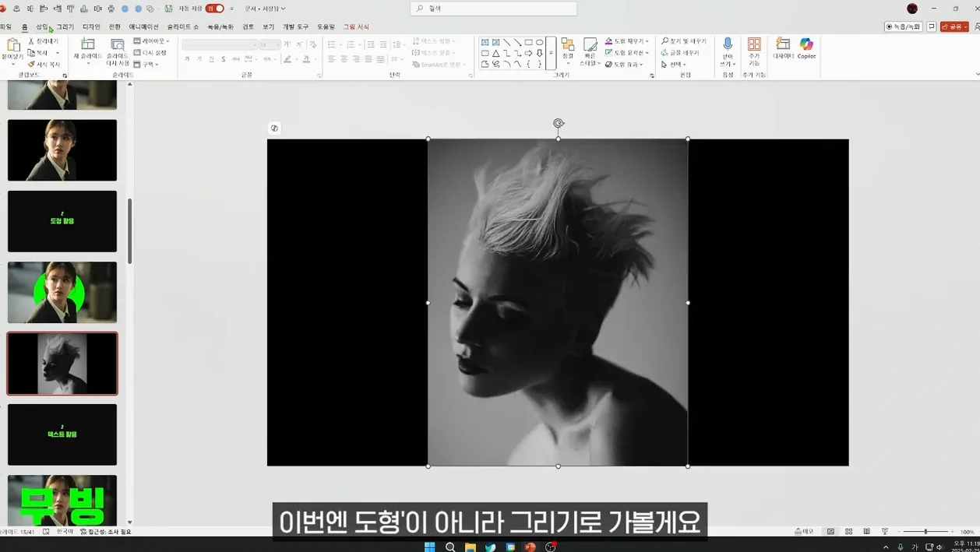
Task: Toggle AutoSave (자동 저장) switch
Action: [x=214, y=9]
